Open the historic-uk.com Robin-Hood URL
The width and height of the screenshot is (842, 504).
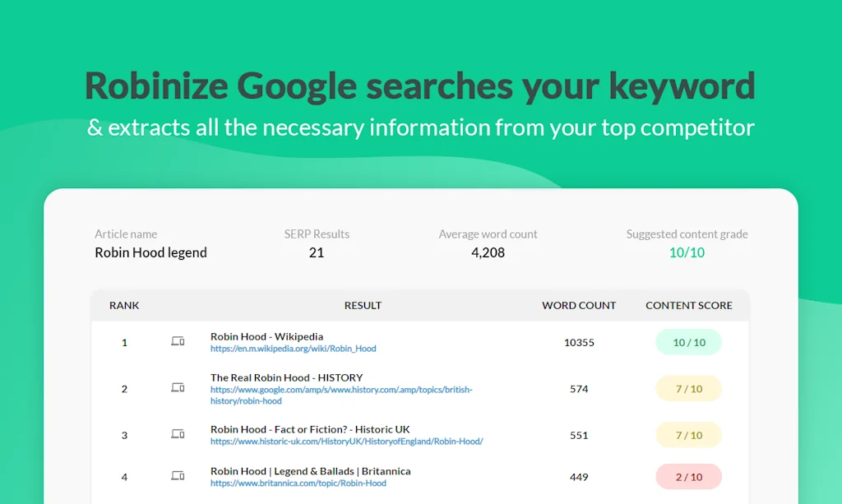[346, 442]
